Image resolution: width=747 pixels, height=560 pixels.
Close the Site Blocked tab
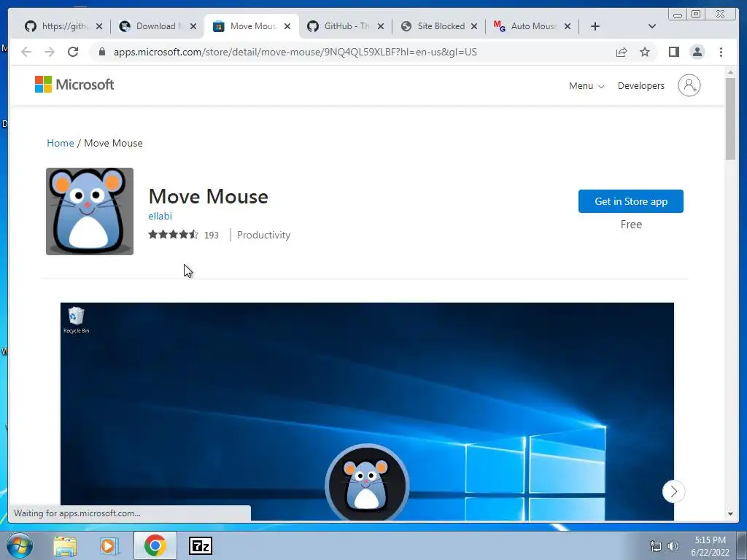pos(474,26)
